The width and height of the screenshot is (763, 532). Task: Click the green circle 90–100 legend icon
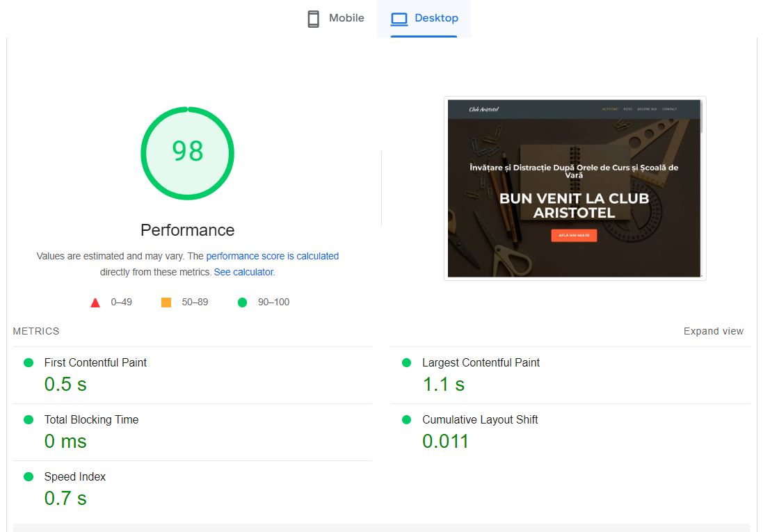click(x=242, y=303)
